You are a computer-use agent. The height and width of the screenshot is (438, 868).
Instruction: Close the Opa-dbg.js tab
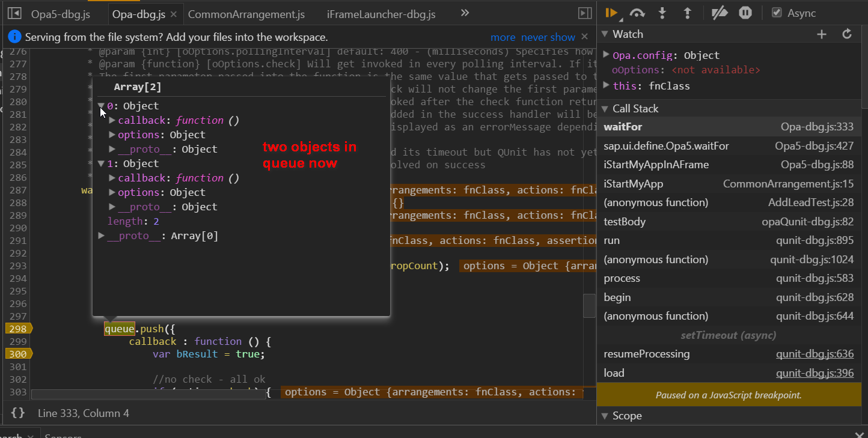(x=173, y=14)
